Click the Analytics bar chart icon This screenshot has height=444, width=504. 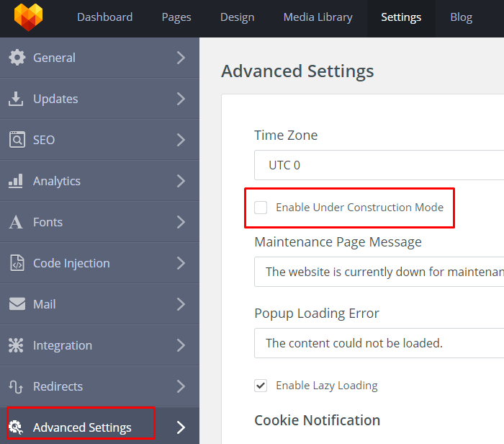[x=16, y=181]
